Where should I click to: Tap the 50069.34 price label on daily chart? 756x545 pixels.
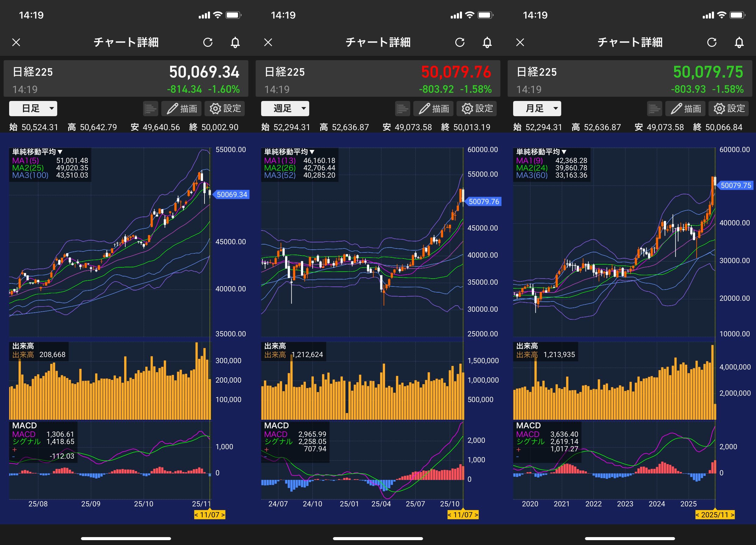tap(232, 195)
